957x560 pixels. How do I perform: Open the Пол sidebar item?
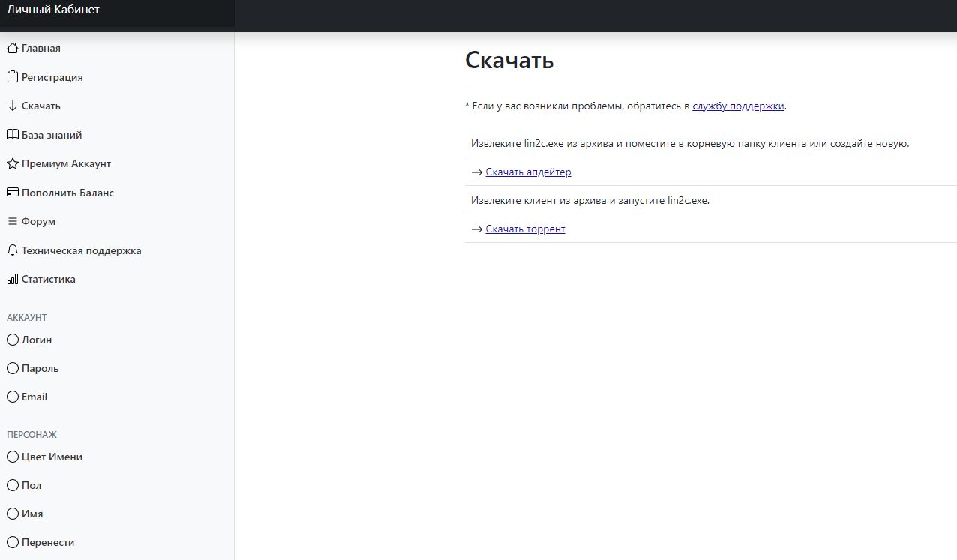pos(31,485)
